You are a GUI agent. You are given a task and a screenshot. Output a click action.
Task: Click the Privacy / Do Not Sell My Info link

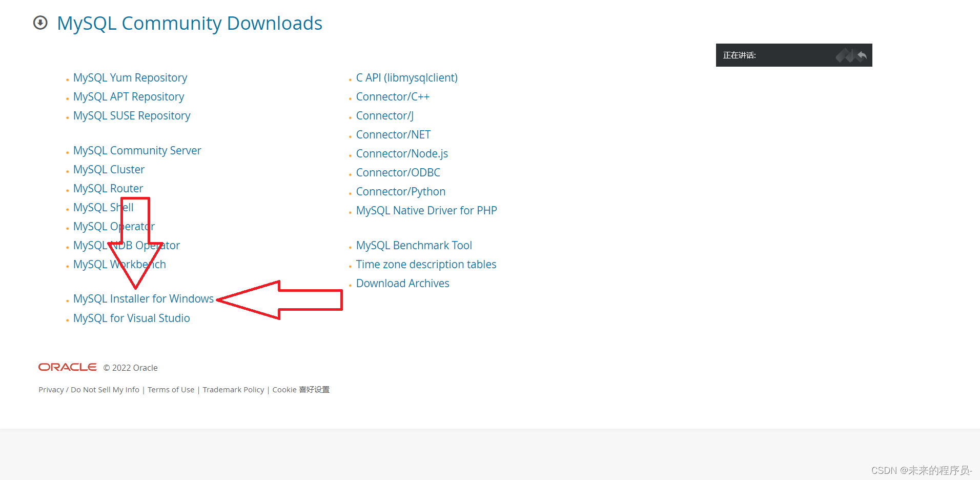(89, 390)
